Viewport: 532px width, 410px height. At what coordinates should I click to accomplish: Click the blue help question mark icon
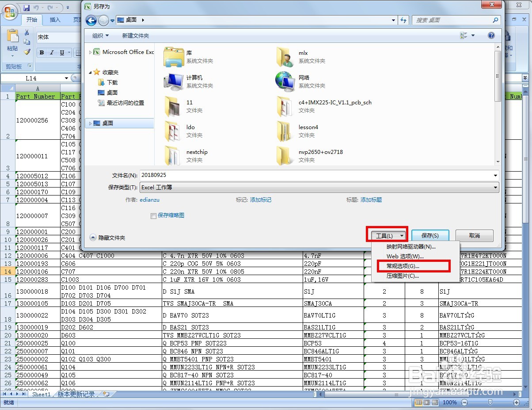click(x=491, y=35)
